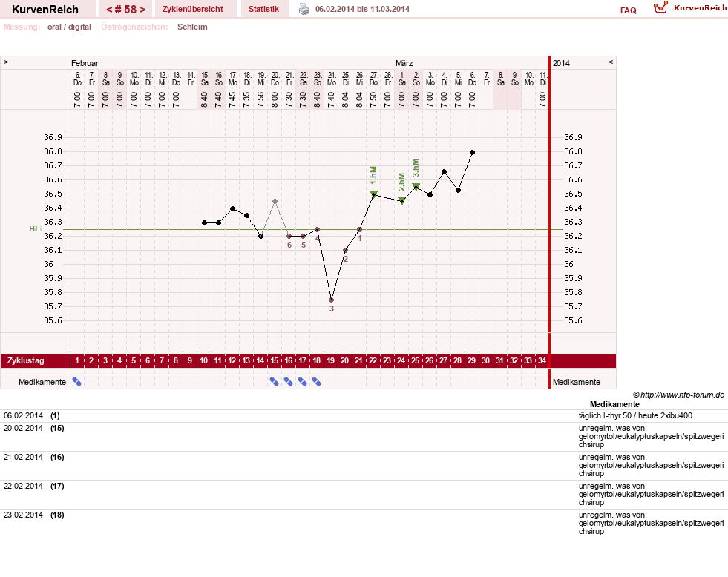
Task: Click the right 'Medikamente' row label
Action: click(576, 382)
